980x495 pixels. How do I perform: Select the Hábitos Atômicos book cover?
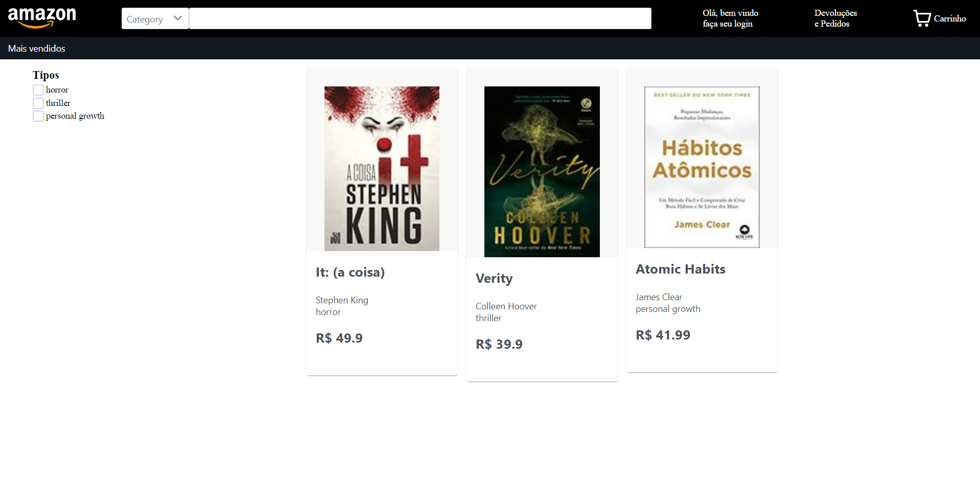click(702, 167)
